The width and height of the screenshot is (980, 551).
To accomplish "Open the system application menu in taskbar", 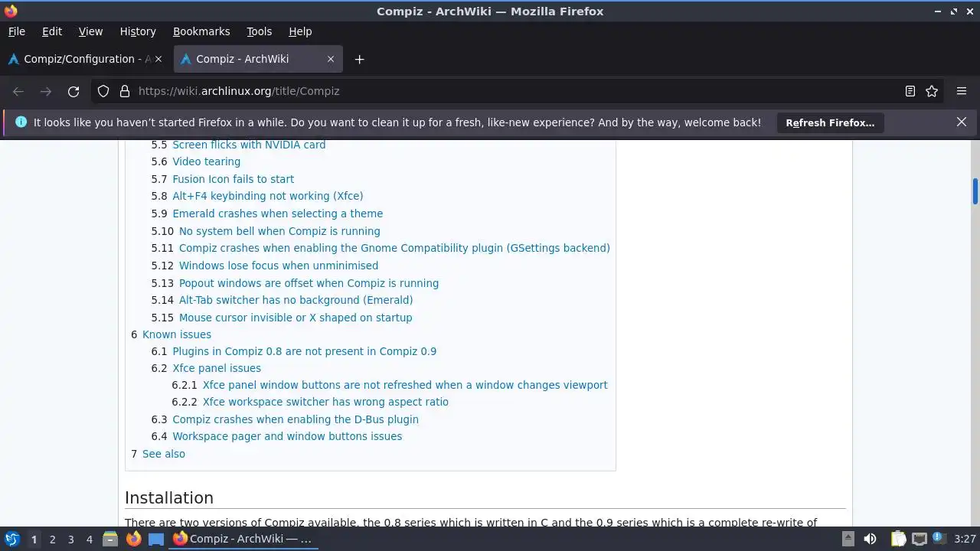I will point(11,539).
